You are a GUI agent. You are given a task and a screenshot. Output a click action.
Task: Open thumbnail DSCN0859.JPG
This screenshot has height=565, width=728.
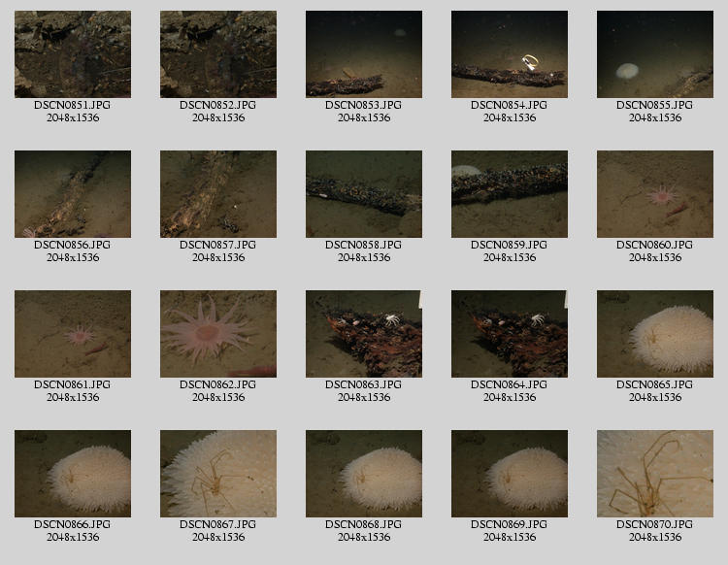(x=510, y=194)
